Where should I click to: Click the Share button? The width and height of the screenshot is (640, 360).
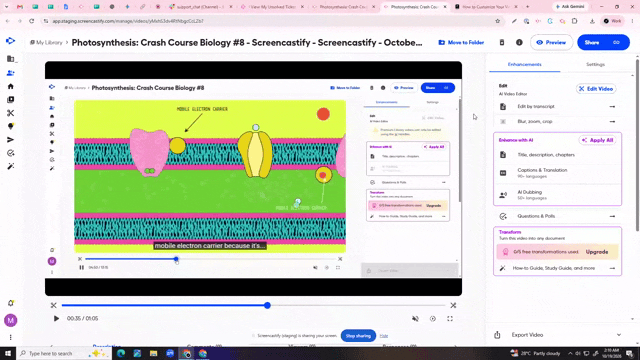point(603,42)
